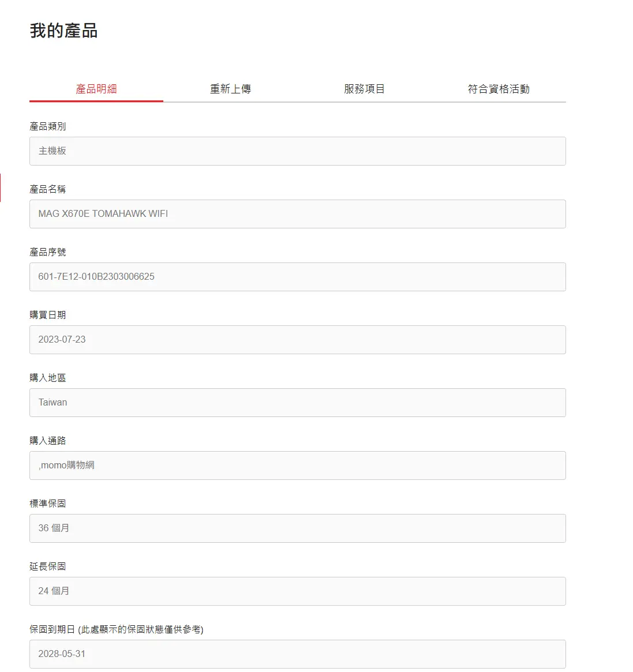Click the 24 個月 extended warranty field
Image resolution: width=633 pixels, height=672 pixels.
tap(297, 591)
